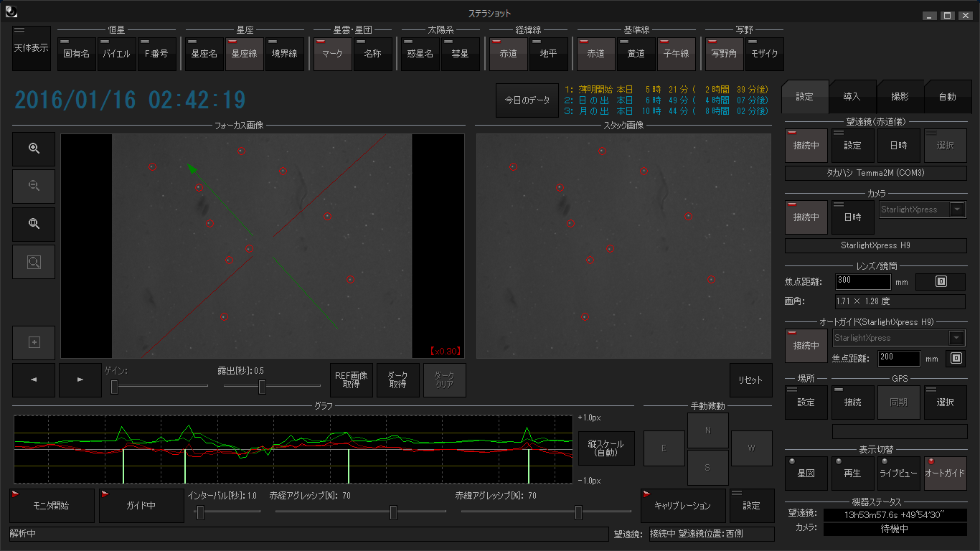This screenshot has width=980, height=551.
Task: Toggle 星座線 constellation lines display
Action: 244,54
